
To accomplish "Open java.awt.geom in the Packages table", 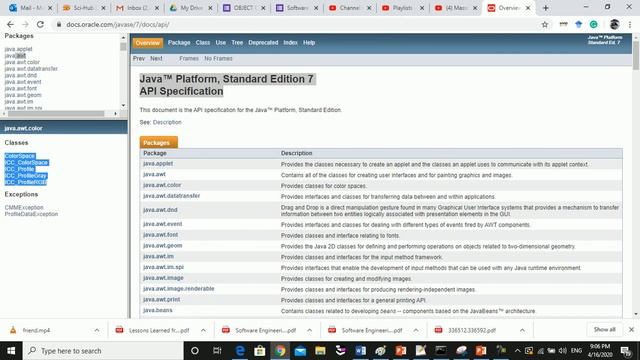I will point(162,246).
